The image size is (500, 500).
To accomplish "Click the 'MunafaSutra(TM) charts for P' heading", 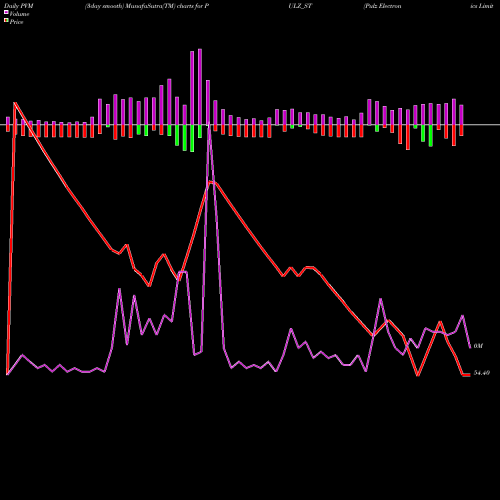I will point(167,6).
